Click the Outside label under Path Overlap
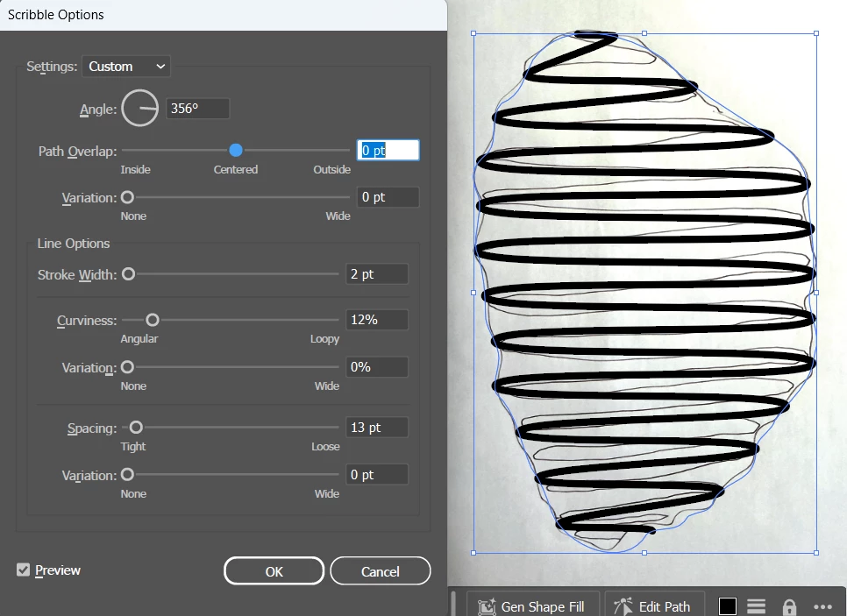The image size is (847, 616). [x=332, y=169]
